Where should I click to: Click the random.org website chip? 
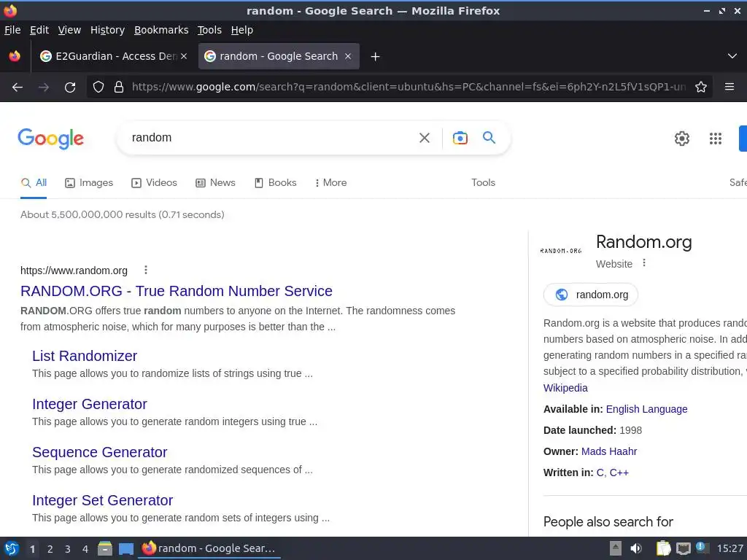pyautogui.click(x=591, y=295)
